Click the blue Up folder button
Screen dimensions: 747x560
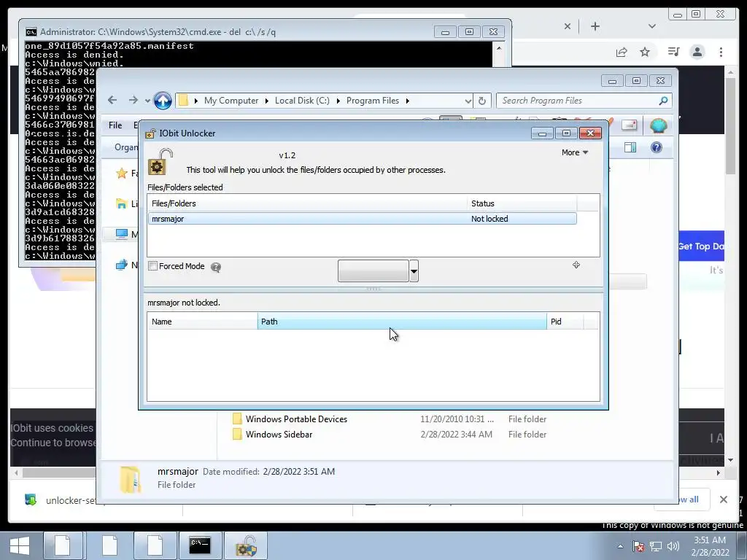pyautogui.click(x=163, y=101)
